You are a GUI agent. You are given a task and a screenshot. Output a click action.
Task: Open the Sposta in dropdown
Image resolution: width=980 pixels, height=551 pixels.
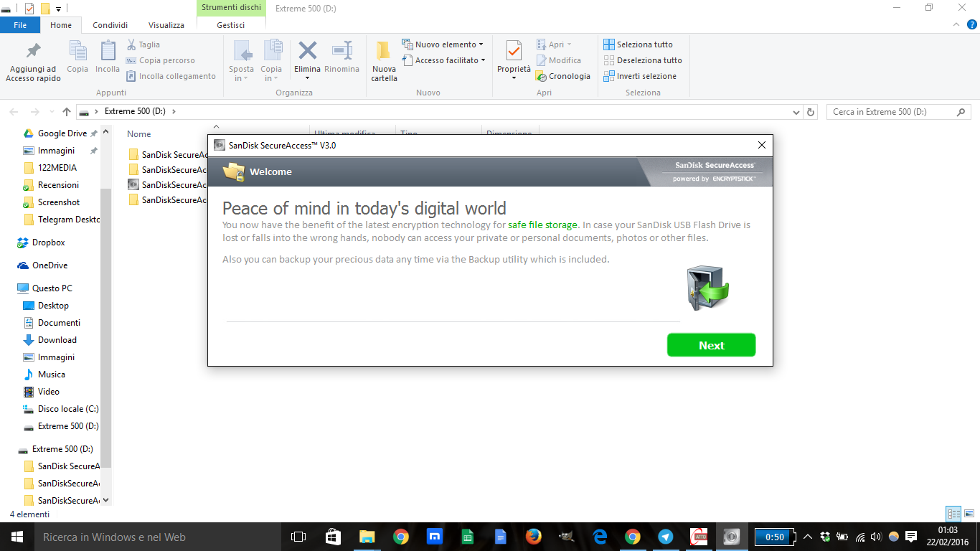click(x=242, y=62)
